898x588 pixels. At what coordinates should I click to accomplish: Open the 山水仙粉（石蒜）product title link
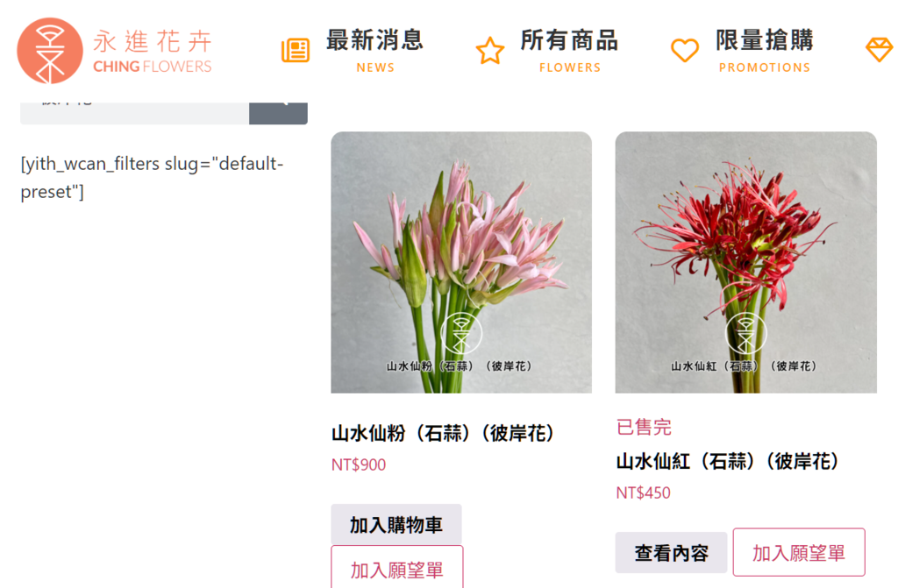[445, 433]
